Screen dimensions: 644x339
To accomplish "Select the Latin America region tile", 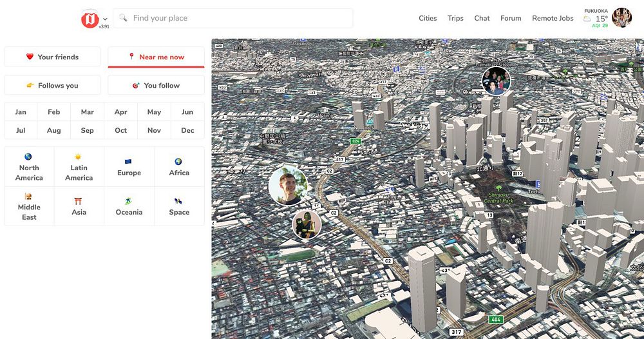I will tap(79, 167).
